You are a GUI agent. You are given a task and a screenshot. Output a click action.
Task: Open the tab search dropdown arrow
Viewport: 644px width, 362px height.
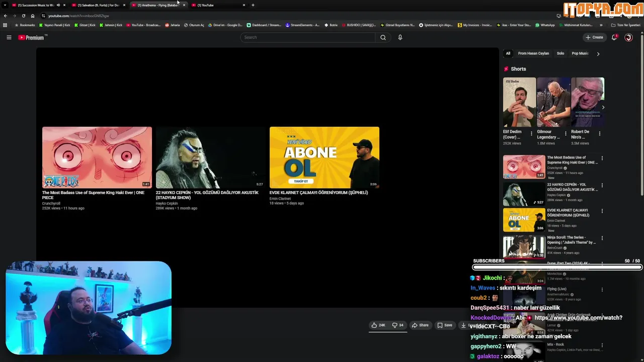(x=5, y=5)
